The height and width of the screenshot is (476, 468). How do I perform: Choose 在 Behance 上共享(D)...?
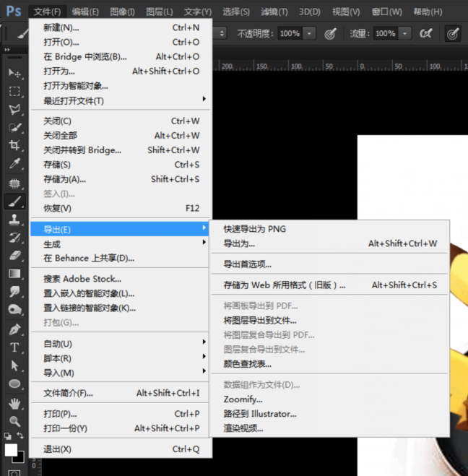coord(121,259)
